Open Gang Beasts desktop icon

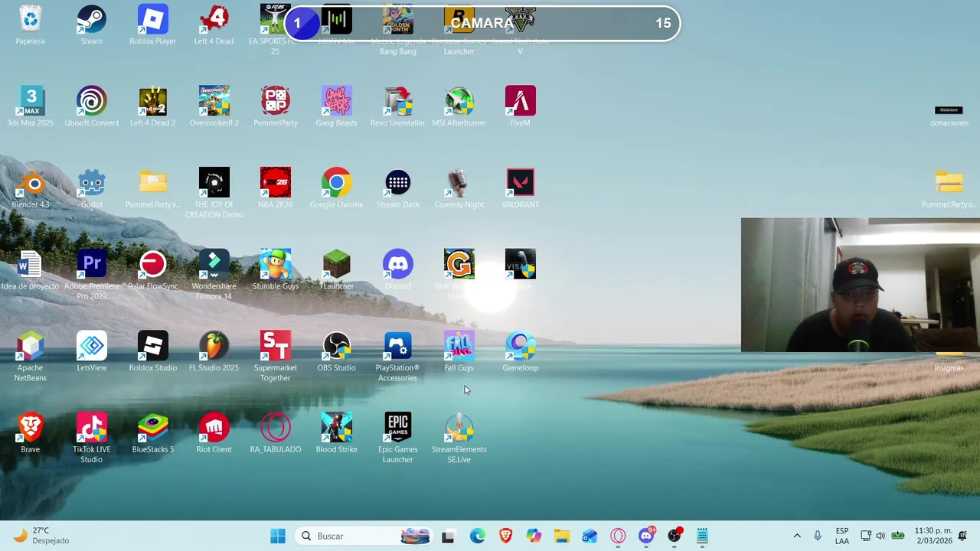pyautogui.click(x=337, y=106)
